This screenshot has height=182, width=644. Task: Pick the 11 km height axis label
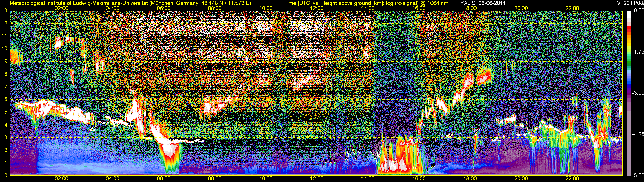tap(5, 36)
